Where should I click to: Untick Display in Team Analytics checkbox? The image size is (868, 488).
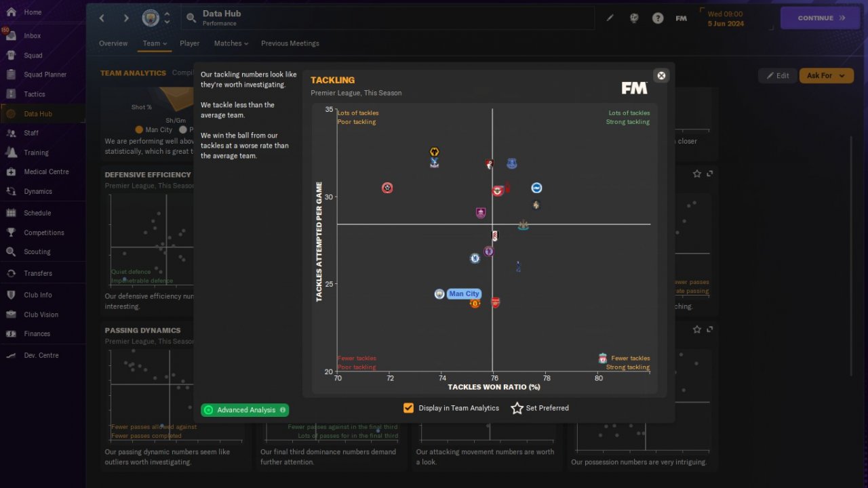408,408
